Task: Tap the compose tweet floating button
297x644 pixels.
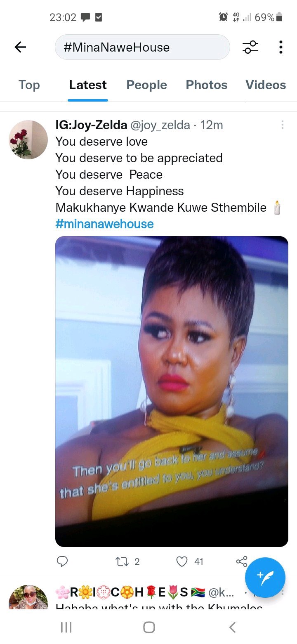Action: pos(265,577)
